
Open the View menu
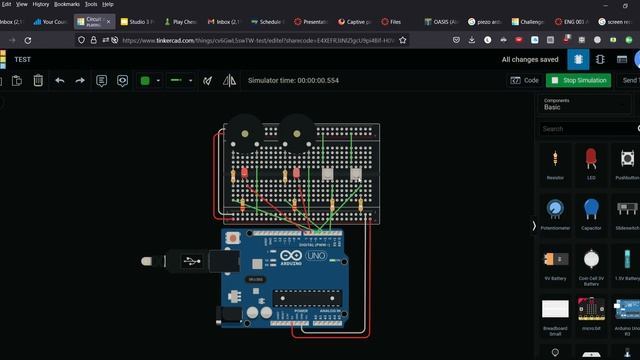click(22, 4)
